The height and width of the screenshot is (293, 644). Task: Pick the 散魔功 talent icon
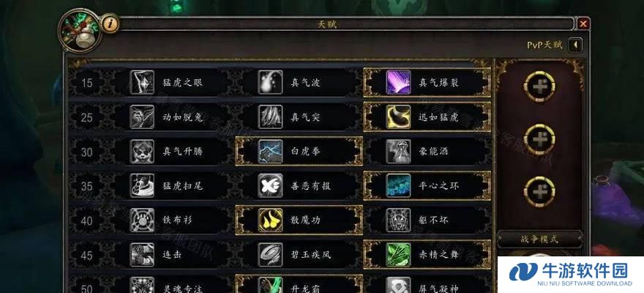270,220
